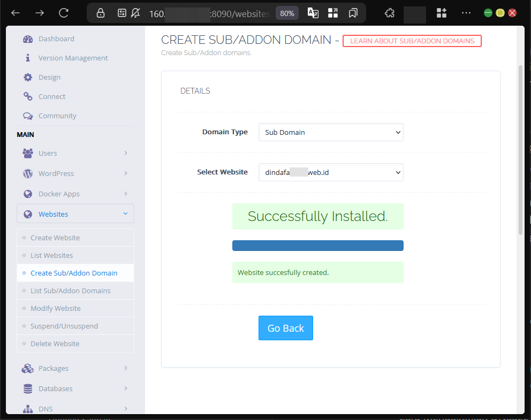Click the WordPress logo icon
This screenshot has height=420, width=531.
28,174
